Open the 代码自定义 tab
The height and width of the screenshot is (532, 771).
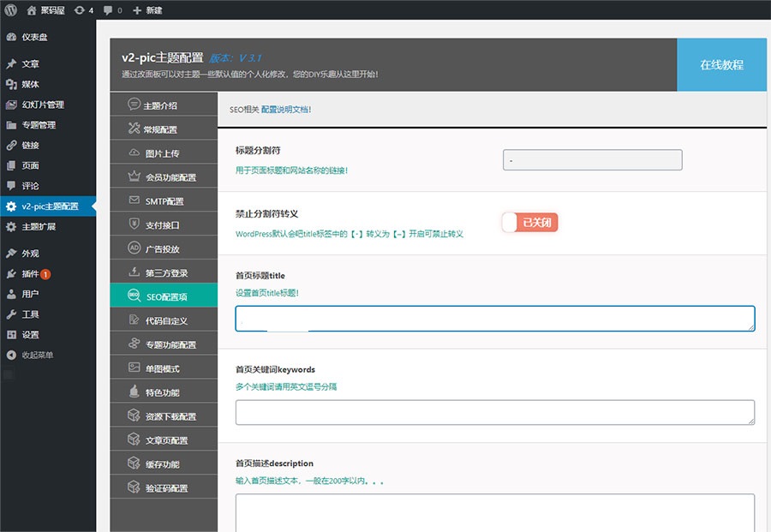164,320
